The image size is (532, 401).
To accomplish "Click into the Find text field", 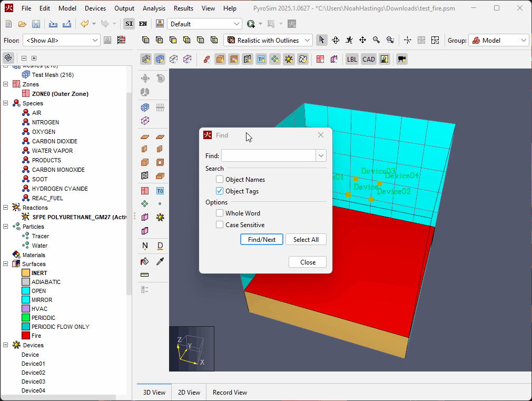I will coord(269,156).
